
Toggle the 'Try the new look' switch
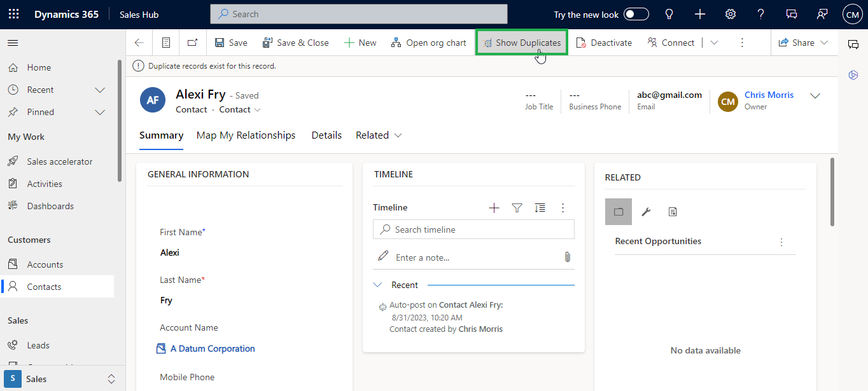[636, 14]
